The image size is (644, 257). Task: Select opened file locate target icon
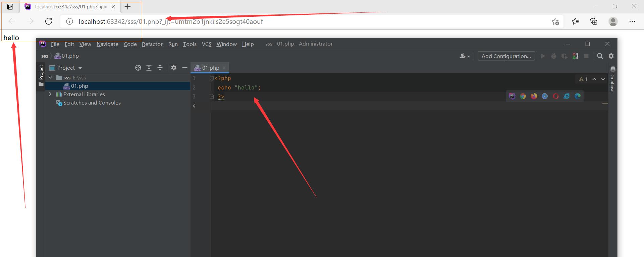(x=138, y=68)
